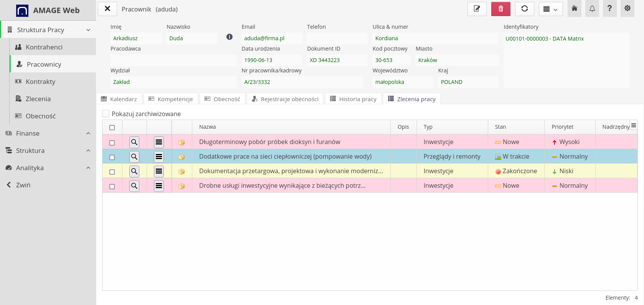Check the Drobne usługi inwestycyjne row checkbox

coord(112,187)
